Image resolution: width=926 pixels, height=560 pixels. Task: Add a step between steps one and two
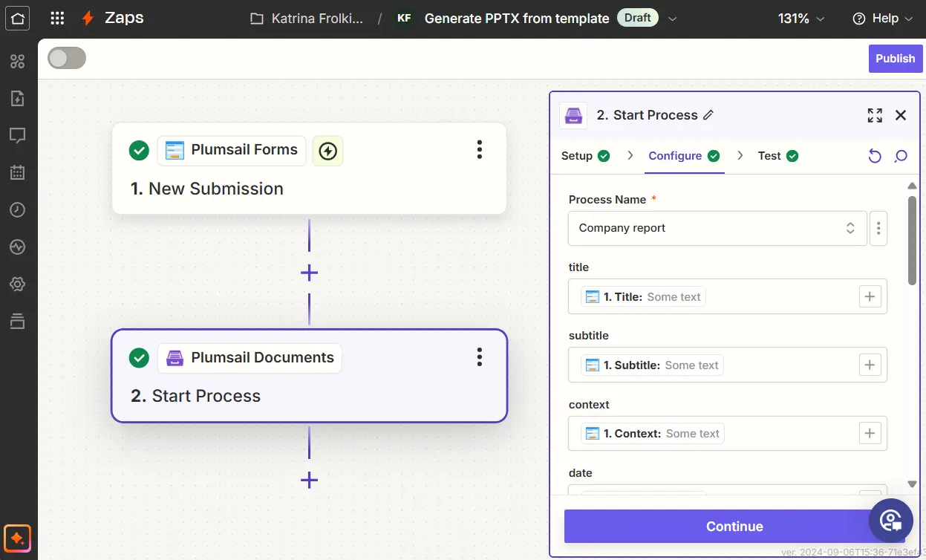tap(309, 273)
